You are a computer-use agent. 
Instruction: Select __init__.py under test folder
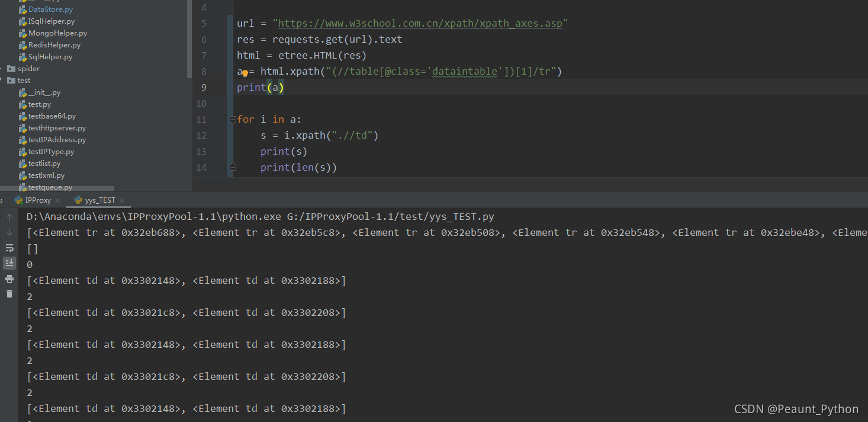coord(44,92)
